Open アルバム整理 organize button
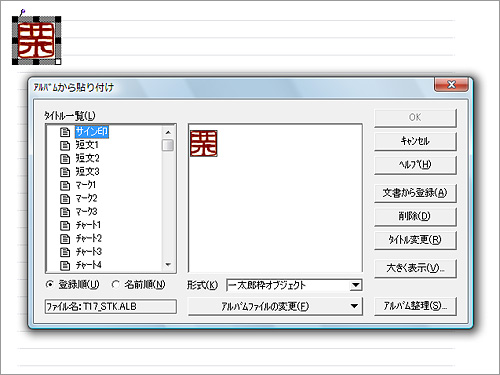 point(415,306)
